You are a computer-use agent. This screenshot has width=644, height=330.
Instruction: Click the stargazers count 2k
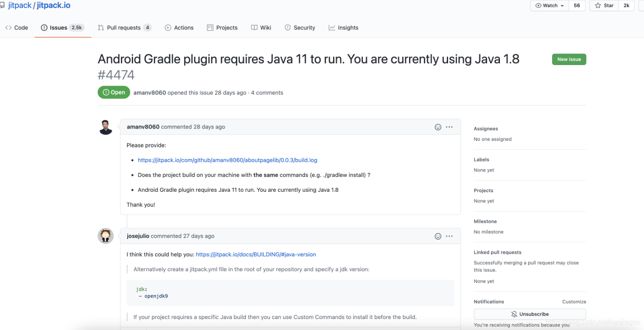(x=626, y=6)
